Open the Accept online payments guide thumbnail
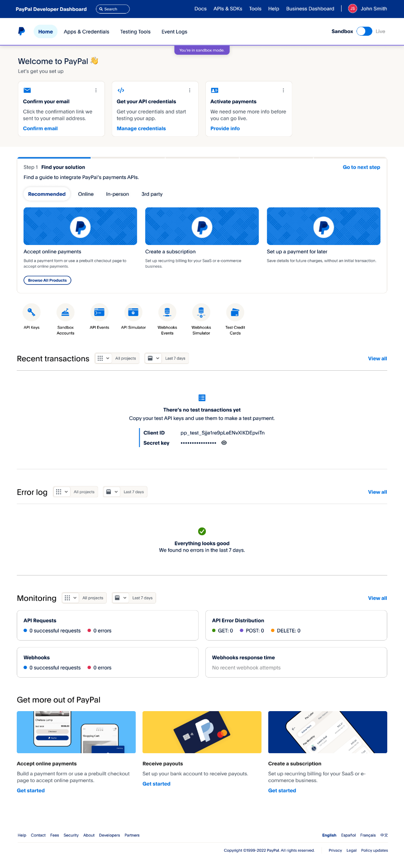Screen dimensions: 404x868 pyautogui.click(x=80, y=226)
